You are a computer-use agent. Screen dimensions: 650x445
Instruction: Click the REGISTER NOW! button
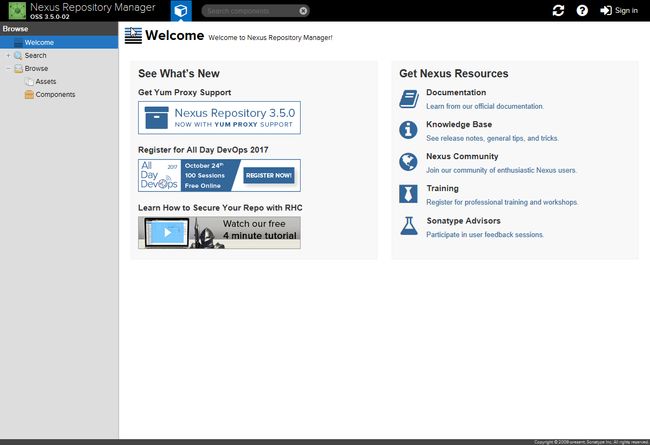pos(269,175)
